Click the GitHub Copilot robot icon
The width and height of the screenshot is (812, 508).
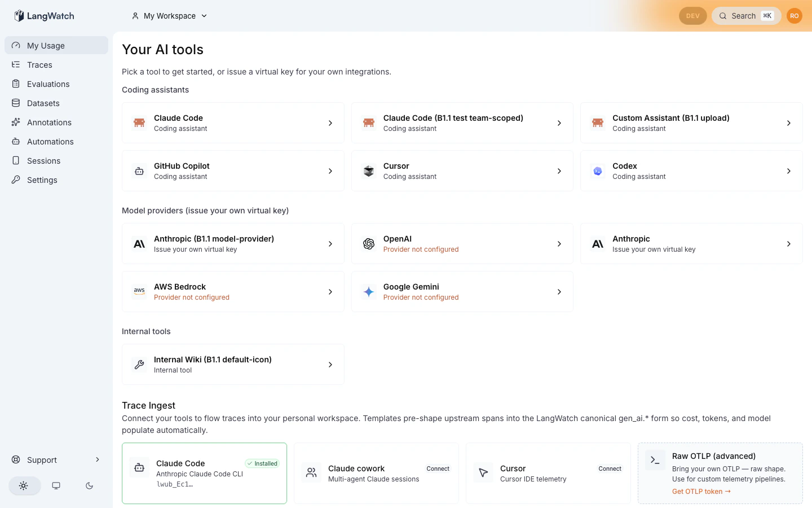pos(139,171)
